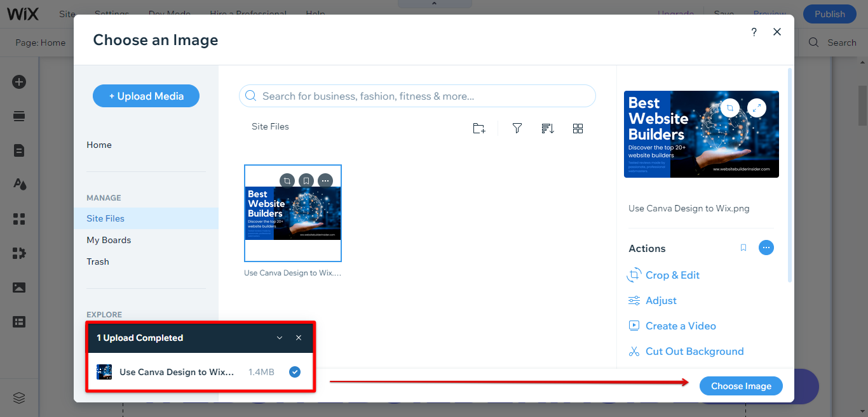Open the filter files icon
Screen dimensions: 868x417
click(x=517, y=129)
